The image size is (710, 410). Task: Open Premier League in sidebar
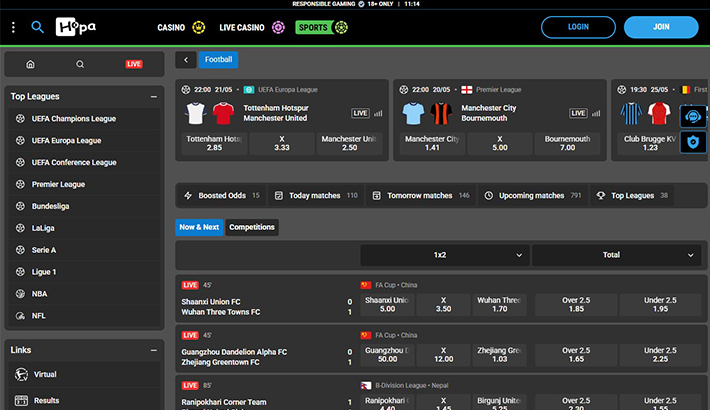pyautogui.click(x=84, y=184)
